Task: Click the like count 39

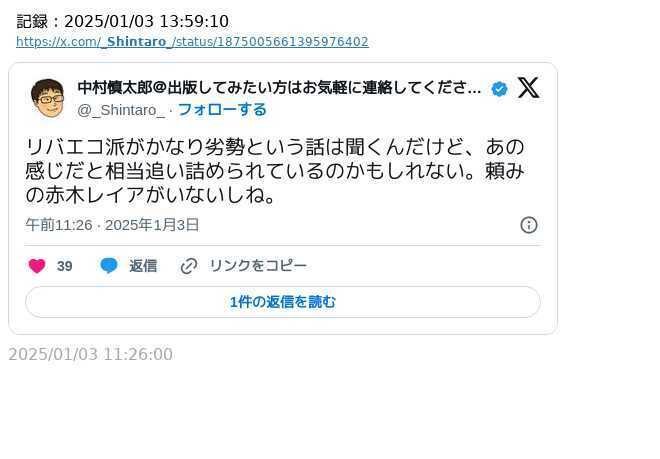Action: tap(64, 266)
